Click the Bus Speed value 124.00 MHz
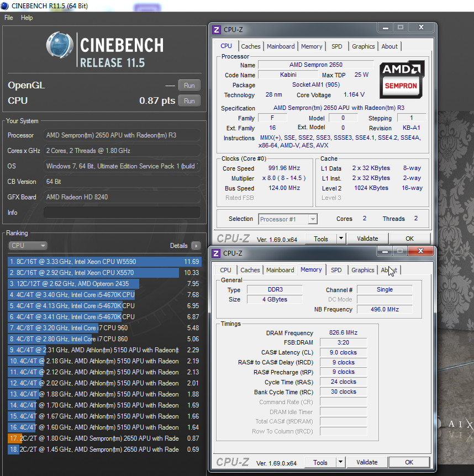The width and height of the screenshot is (474, 476). [284, 188]
